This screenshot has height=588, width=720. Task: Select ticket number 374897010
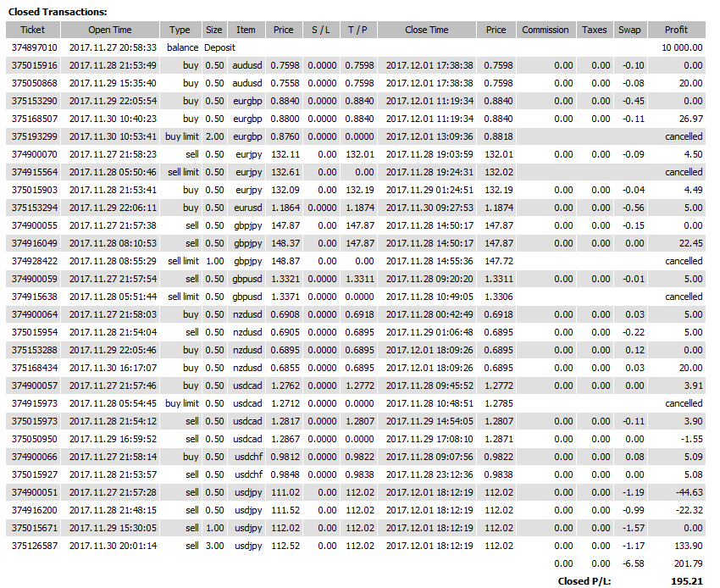pyautogui.click(x=35, y=47)
